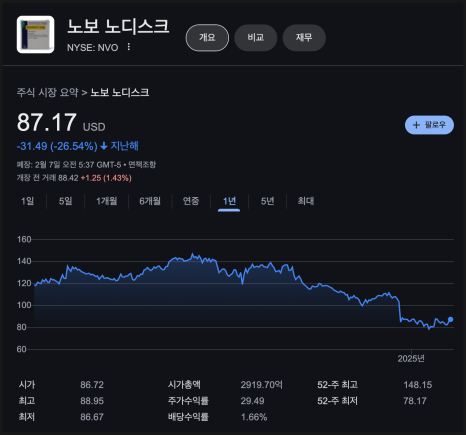
Task: Click the 주가수익률 value 29.49
Action: pyautogui.click(x=253, y=401)
